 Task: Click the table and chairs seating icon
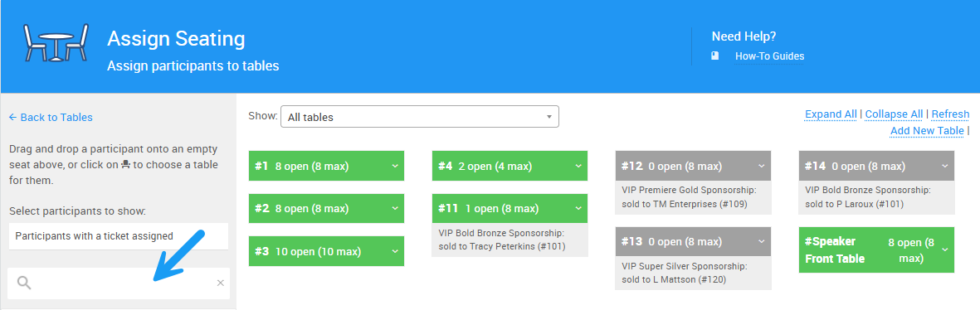(56, 42)
